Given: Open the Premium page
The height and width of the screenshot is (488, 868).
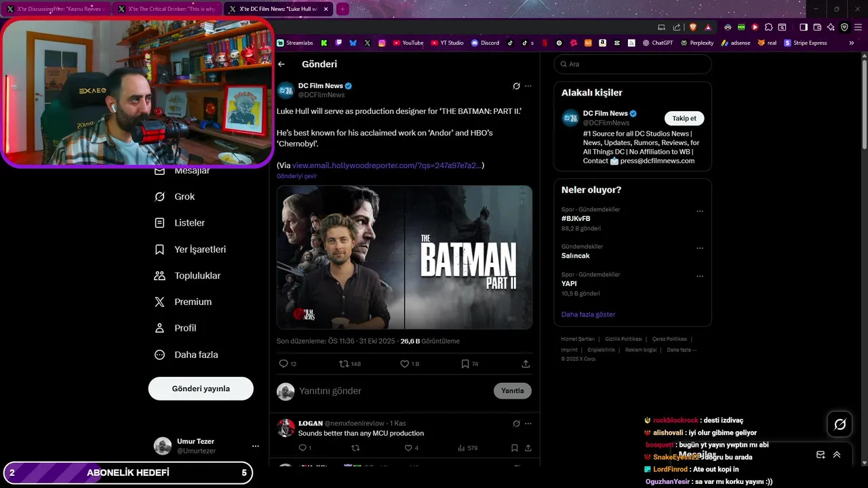Looking at the screenshot, I should pyautogui.click(x=183, y=302).
